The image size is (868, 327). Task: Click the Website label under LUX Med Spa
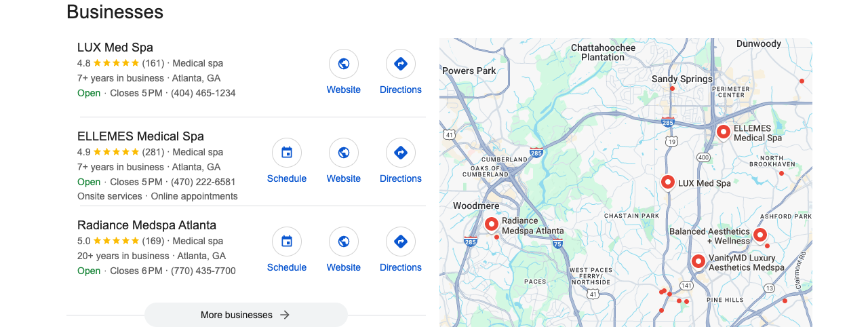[344, 90]
